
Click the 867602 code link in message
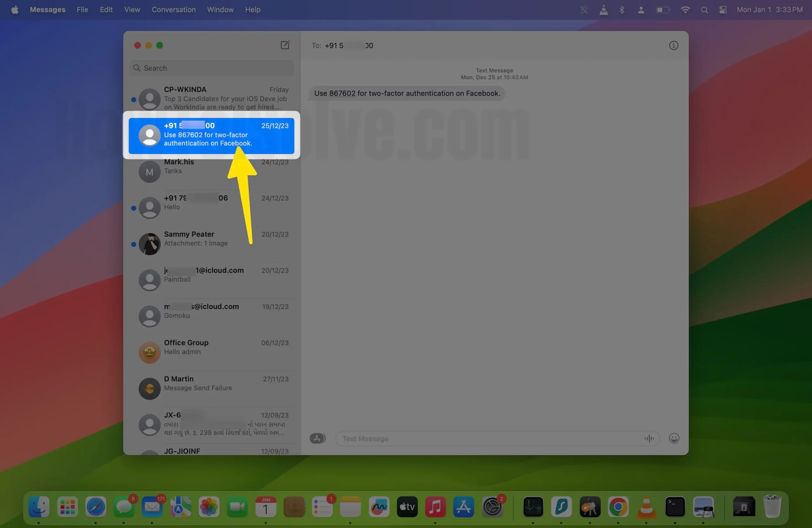click(x=342, y=94)
